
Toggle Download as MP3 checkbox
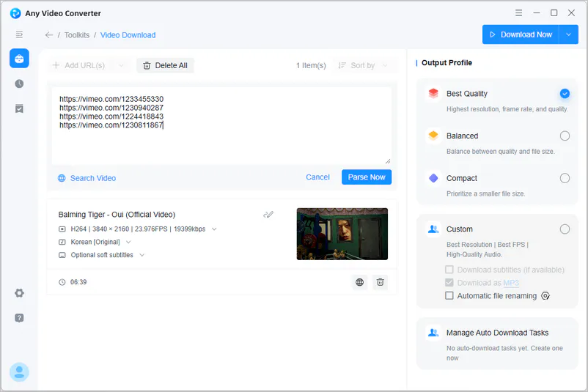(x=449, y=283)
